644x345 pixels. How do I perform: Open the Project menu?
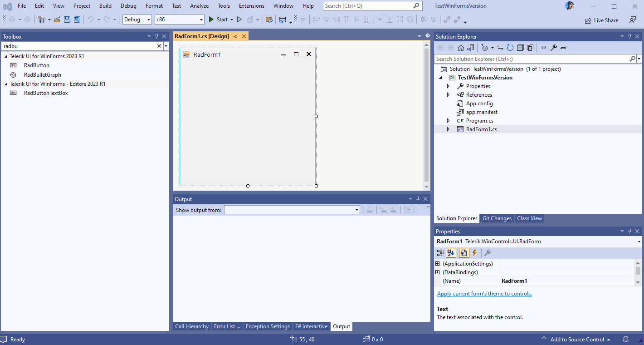point(82,6)
